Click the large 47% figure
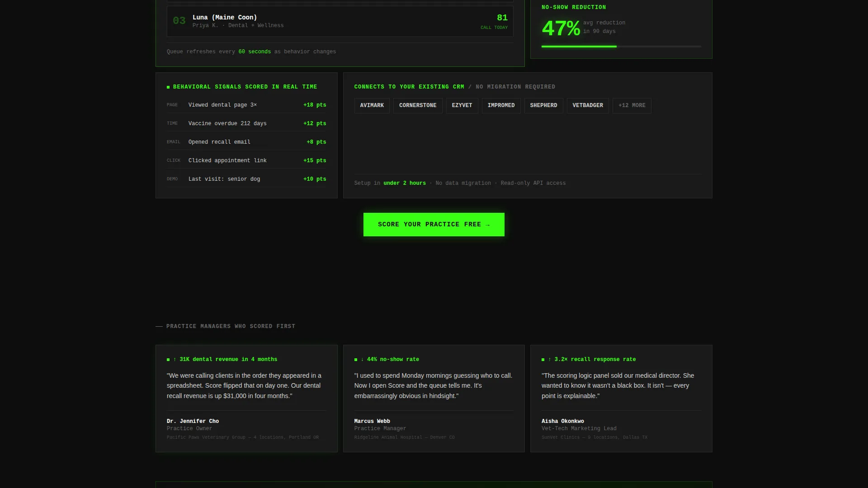 (x=561, y=28)
